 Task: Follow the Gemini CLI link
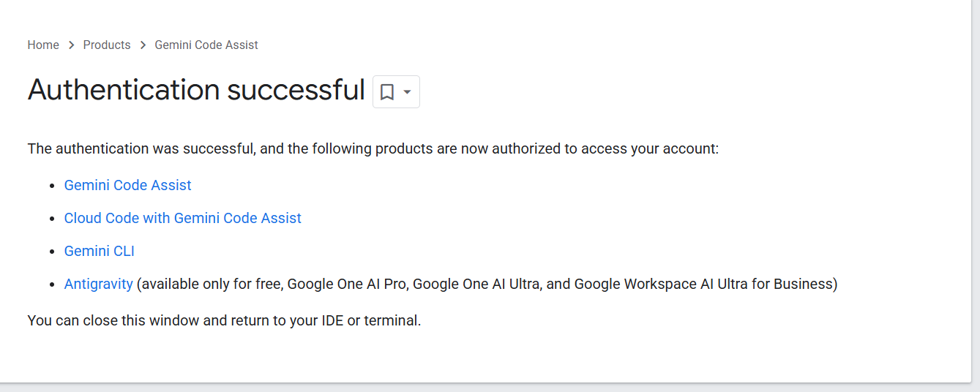pyautogui.click(x=100, y=251)
